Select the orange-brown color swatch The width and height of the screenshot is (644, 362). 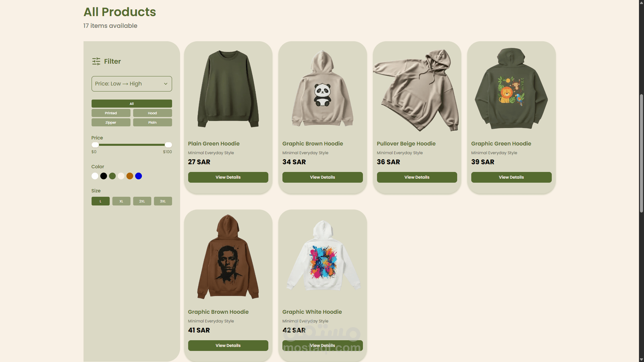pyautogui.click(x=130, y=176)
